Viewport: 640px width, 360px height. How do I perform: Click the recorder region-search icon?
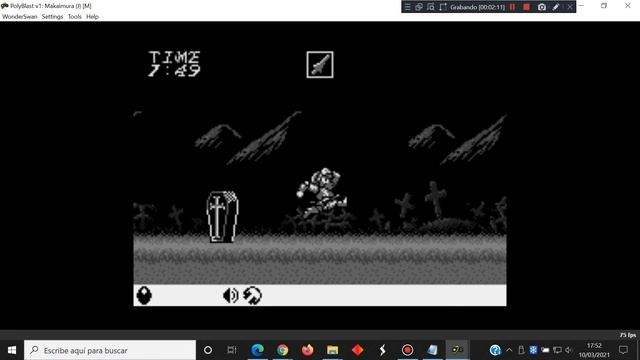431,7
